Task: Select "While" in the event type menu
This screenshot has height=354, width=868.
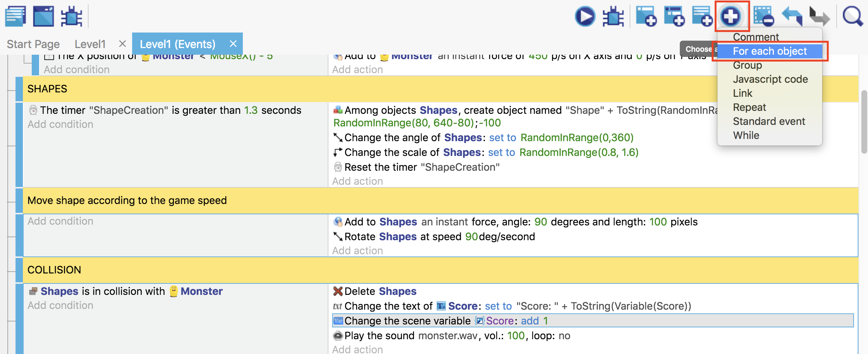Action: [x=746, y=135]
